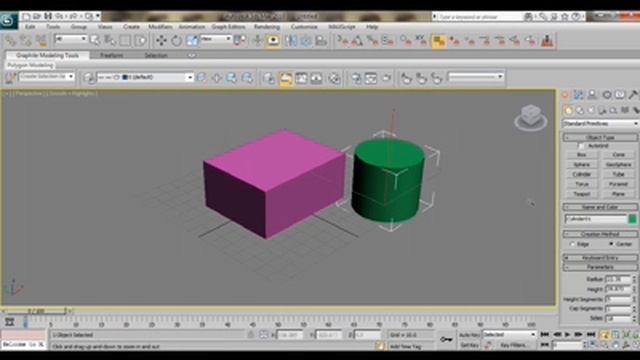
Task: Open the selection filter All dropdown
Action: 71,39
